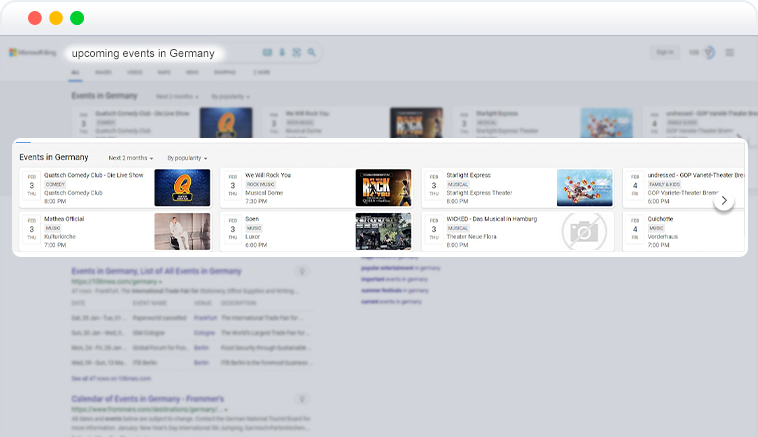Click the sharp Quatsch Comedy Club - Die Live Show title
The image size is (758, 437).
(x=94, y=175)
